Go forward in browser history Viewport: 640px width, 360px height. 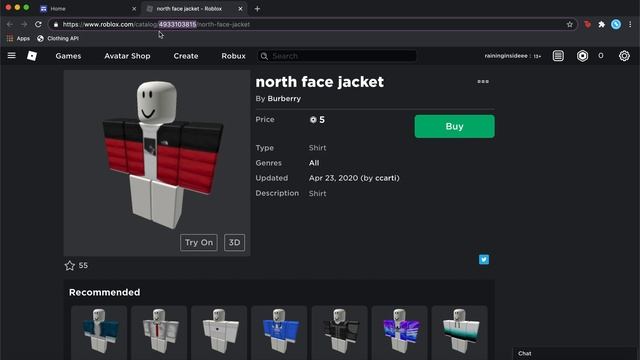coord(24,24)
